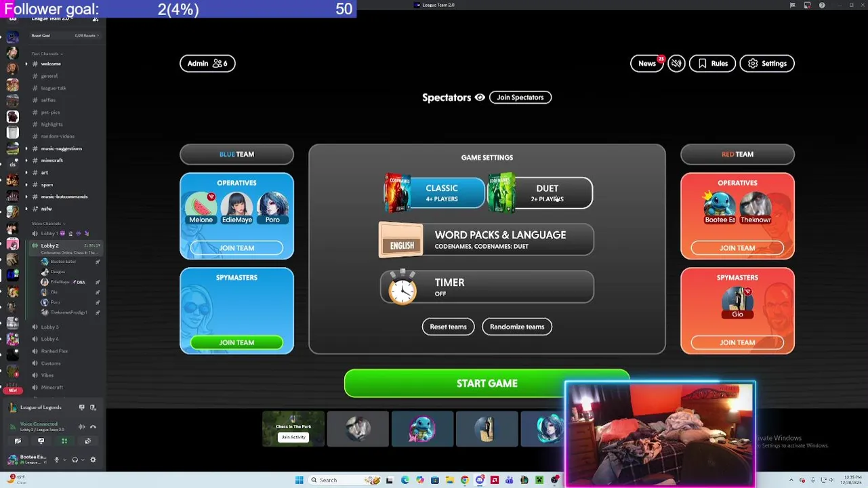The width and height of the screenshot is (868, 488).
Task: Join blue team operatives
Action: point(236,248)
